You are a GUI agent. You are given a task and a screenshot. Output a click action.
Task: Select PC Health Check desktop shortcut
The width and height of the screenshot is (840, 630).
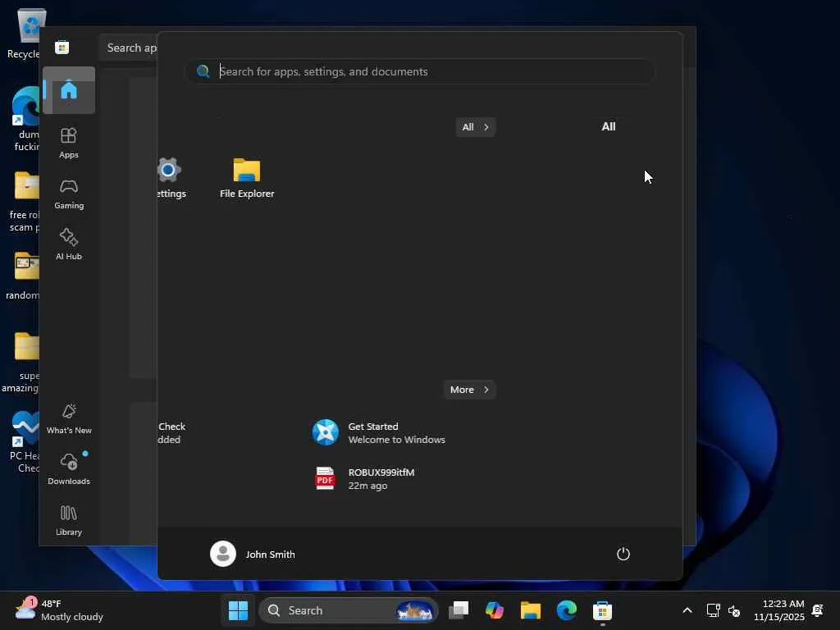24,442
